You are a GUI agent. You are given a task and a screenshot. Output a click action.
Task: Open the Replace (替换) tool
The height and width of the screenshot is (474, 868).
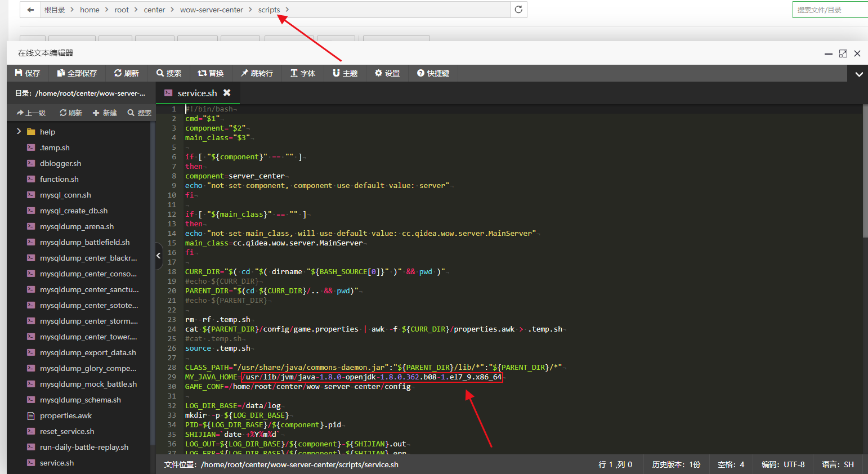[x=211, y=73]
